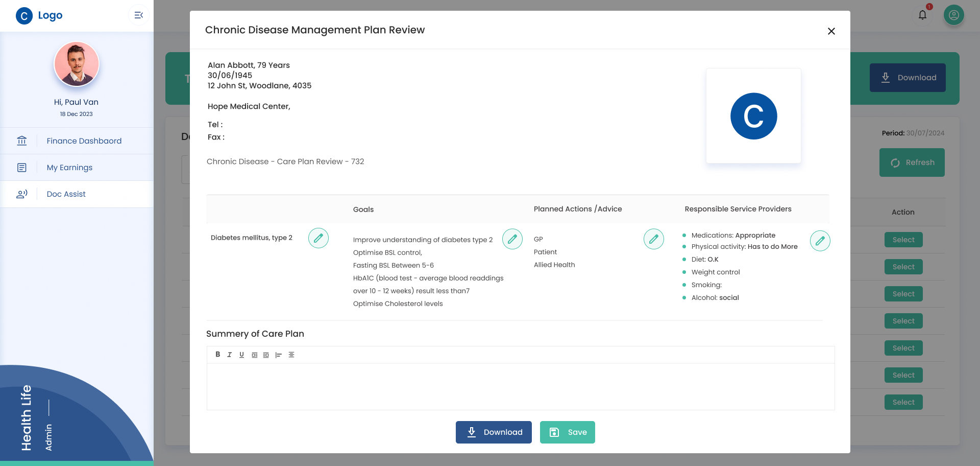Click the sixth Select button in Action column
This screenshot has height=466, width=980.
point(903,375)
